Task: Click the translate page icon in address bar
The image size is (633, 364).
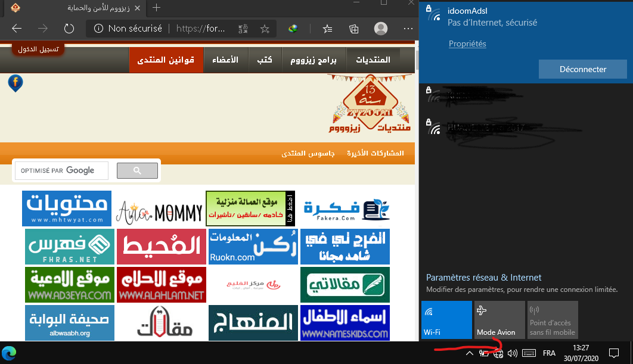Action: pos(243,29)
